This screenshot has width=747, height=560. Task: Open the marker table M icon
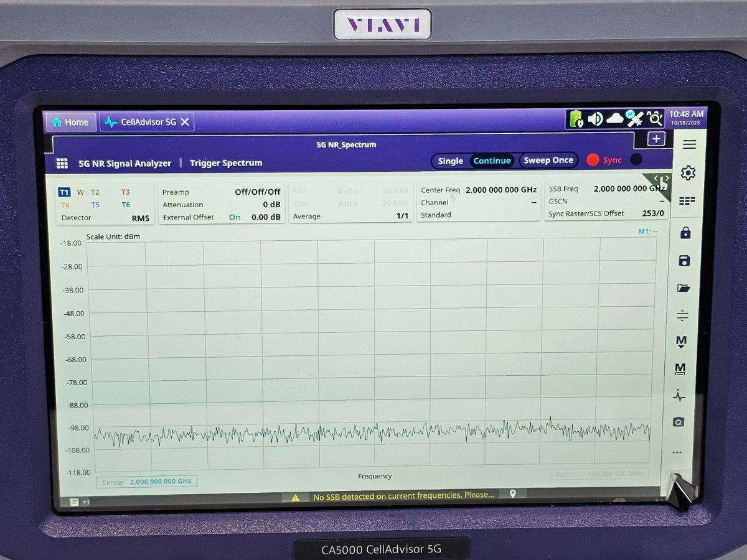tap(680, 369)
